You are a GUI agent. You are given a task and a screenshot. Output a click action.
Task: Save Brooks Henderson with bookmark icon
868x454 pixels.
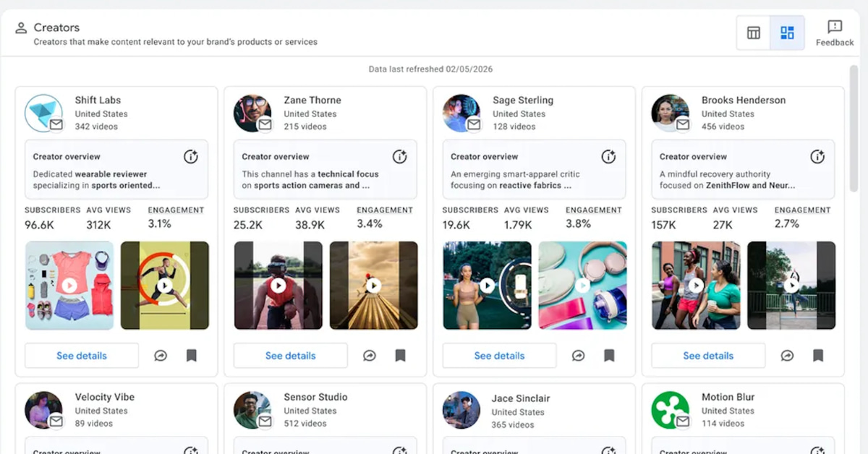click(818, 356)
